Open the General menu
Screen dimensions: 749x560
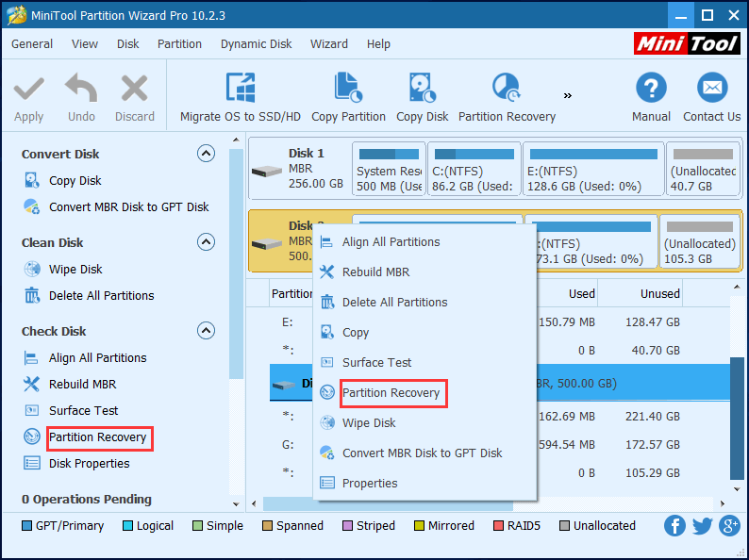[32, 44]
